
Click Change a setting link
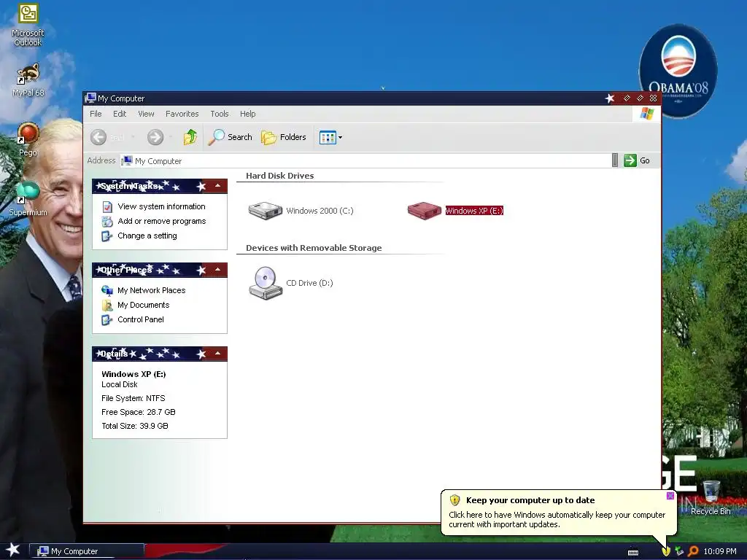click(x=147, y=236)
